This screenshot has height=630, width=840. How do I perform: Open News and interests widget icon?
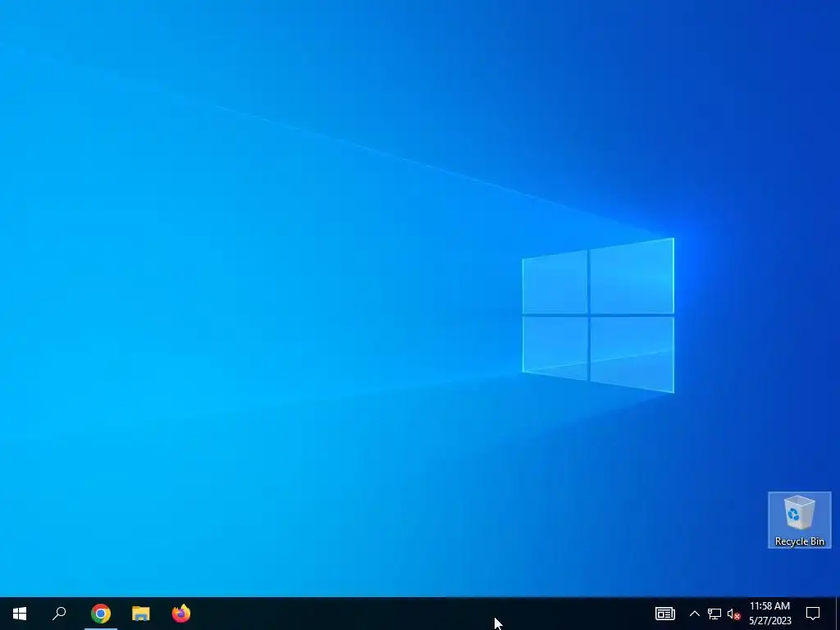point(664,614)
